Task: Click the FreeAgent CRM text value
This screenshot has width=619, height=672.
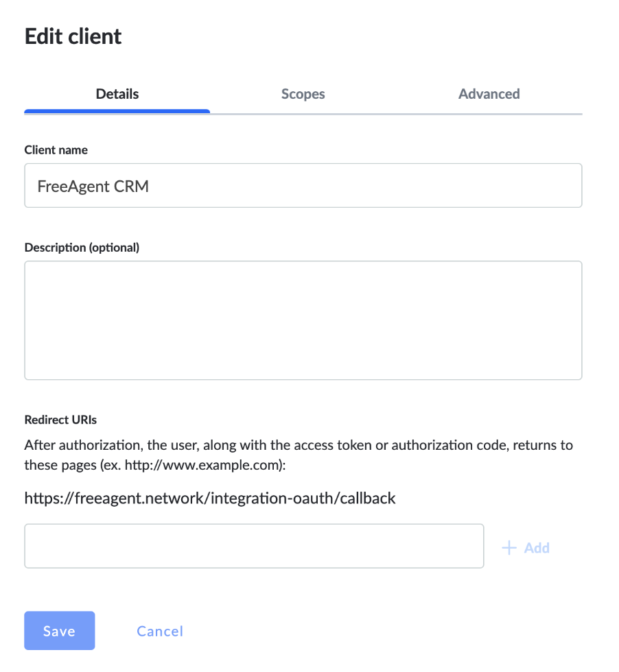Action: click(x=93, y=186)
